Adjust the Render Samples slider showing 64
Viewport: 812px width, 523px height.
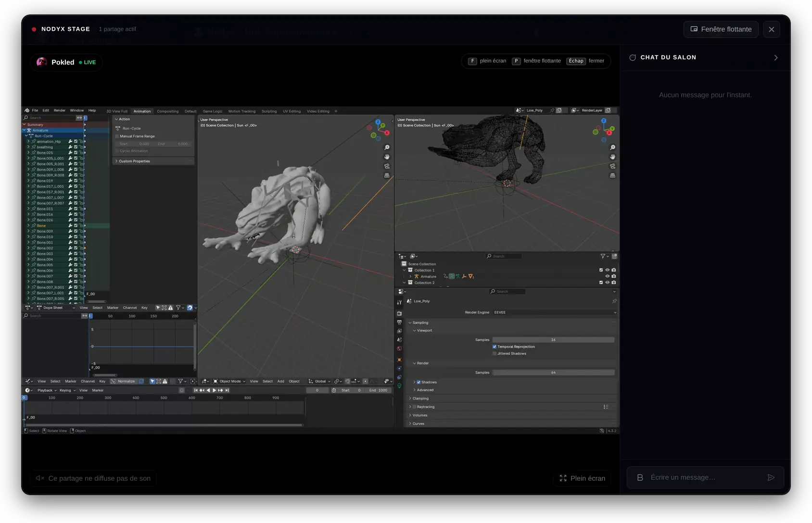pos(553,373)
